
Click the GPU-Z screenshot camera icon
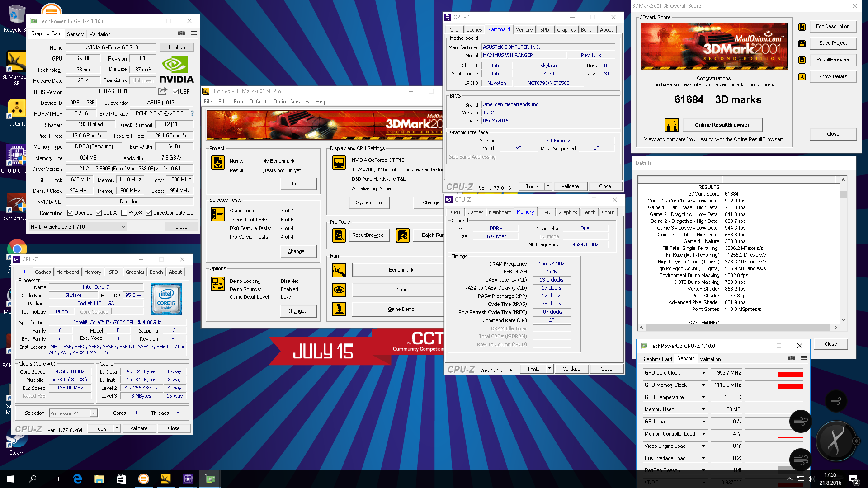181,33
